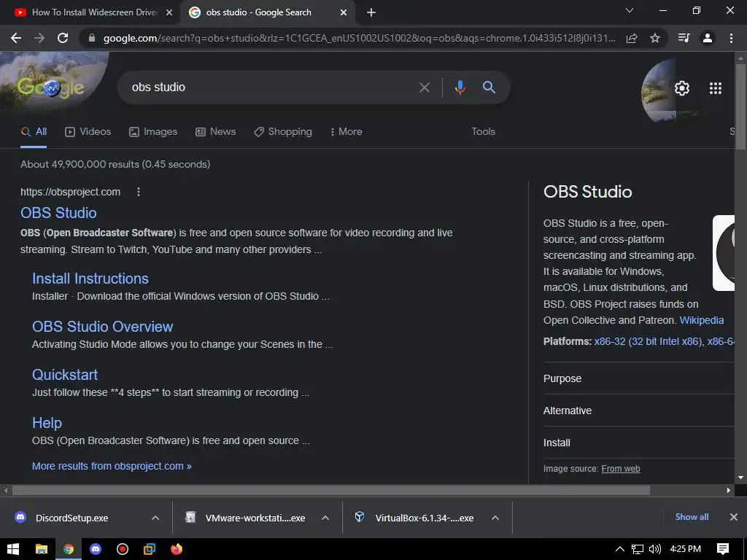This screenshot has width=747, height=560.
Task: Open the Windows notification center
Action: [723, 549]
